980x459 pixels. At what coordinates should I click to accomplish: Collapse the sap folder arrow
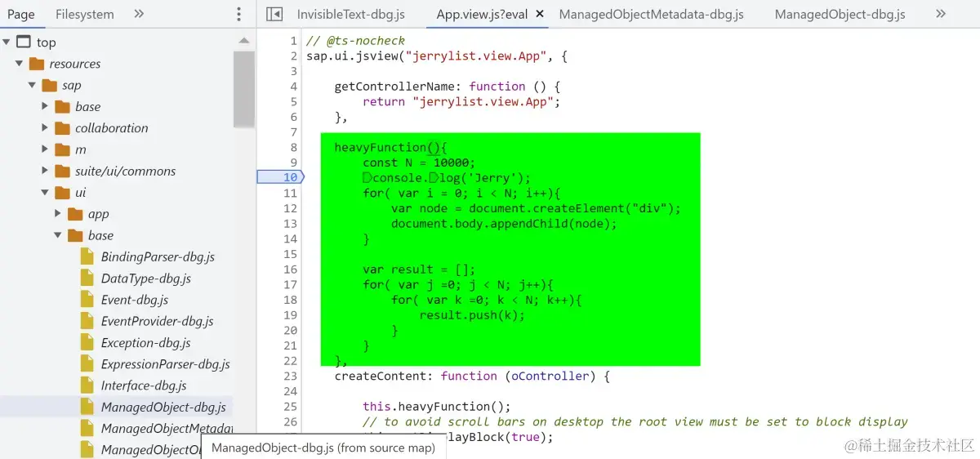(x=33, y=85)
